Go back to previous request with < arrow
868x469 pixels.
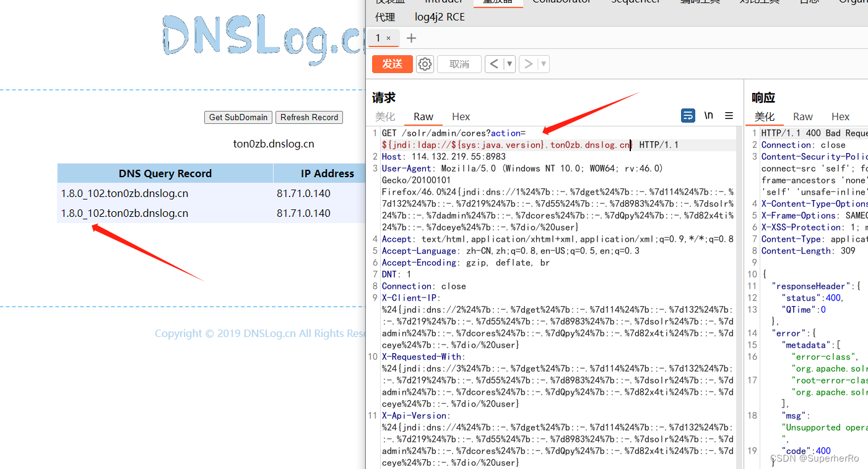coord(494,64)
